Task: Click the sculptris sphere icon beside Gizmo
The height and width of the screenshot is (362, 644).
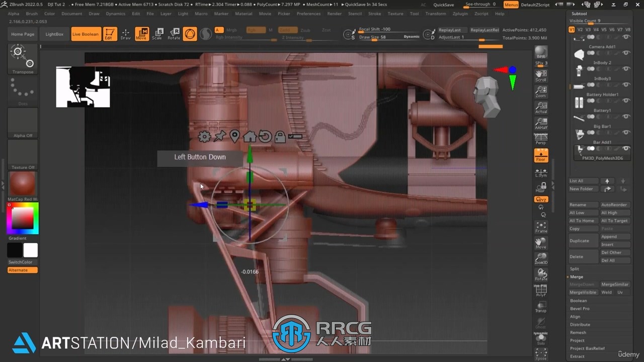Action: point(206,34)
